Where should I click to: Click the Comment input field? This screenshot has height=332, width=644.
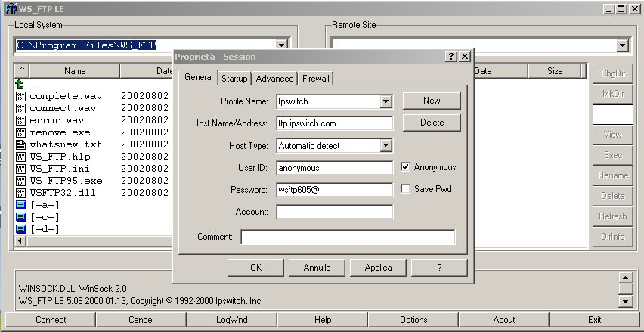click(x=348, y=237)
